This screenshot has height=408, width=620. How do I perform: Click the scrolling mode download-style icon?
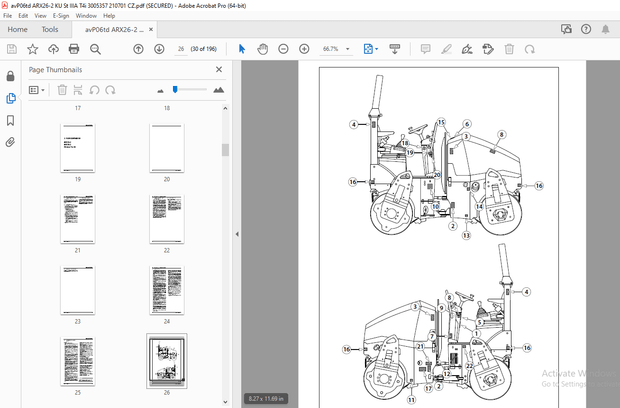[395, 49]
